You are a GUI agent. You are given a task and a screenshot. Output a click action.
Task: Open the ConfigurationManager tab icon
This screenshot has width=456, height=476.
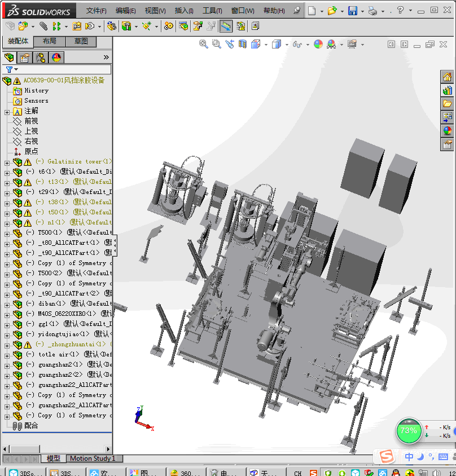[x=41, y=58]
